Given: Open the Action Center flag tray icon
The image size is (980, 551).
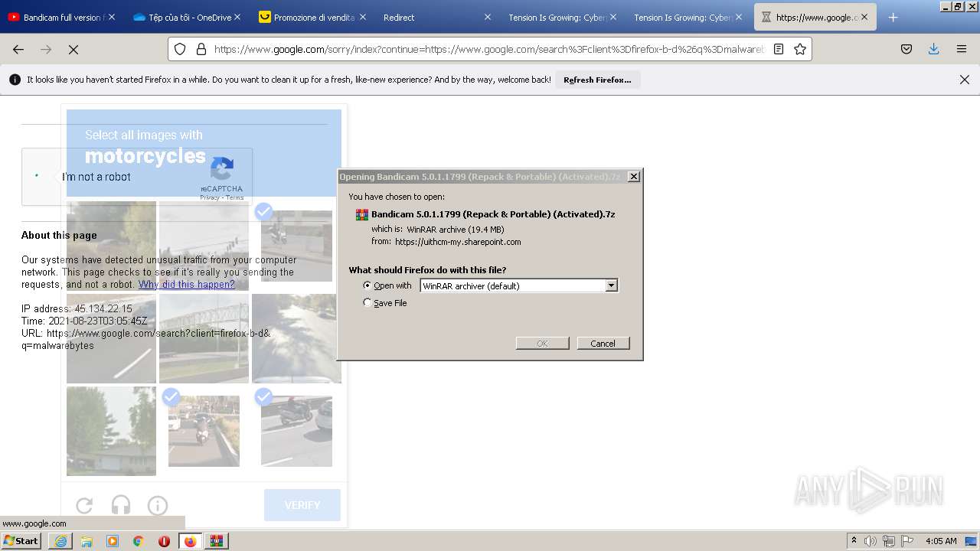Looking at the screenshot, I should (907, 541).
